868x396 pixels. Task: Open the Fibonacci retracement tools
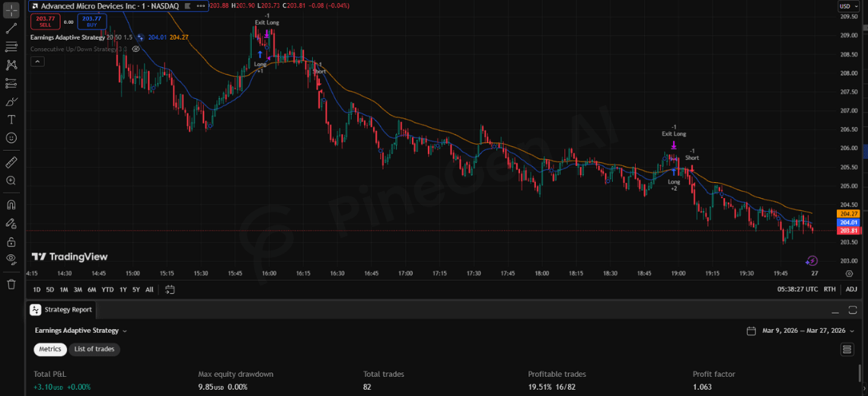11,46
